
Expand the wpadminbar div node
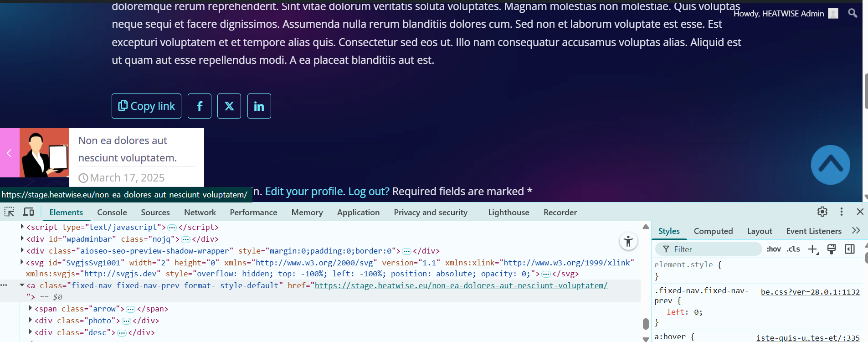point(22,238)
